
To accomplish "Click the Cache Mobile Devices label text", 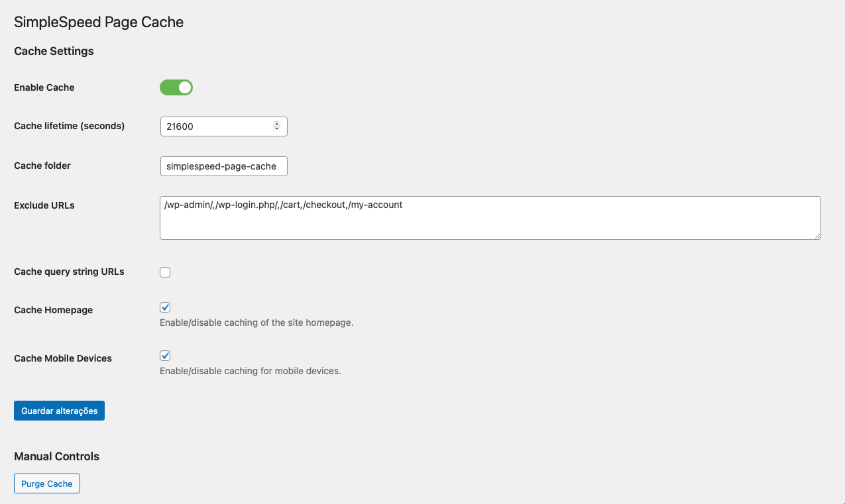I will (63, 358).
